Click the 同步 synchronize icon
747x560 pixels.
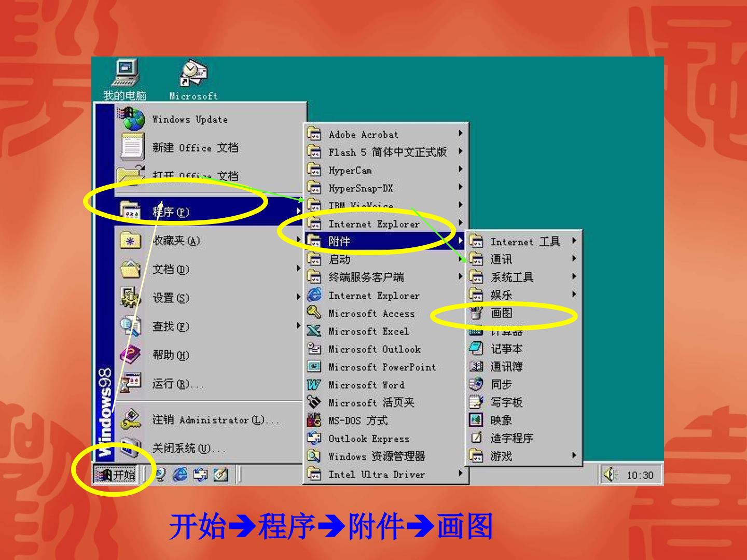click(476, 384)
